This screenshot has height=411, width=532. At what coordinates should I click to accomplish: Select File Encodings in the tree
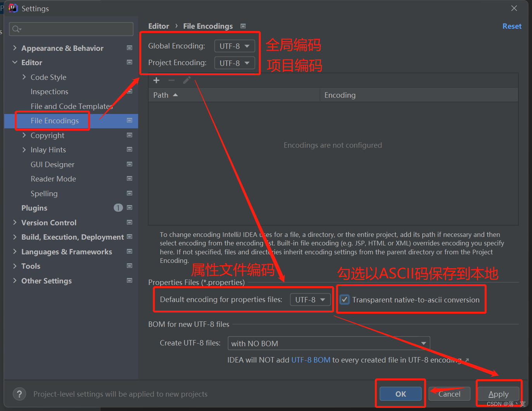55,121
